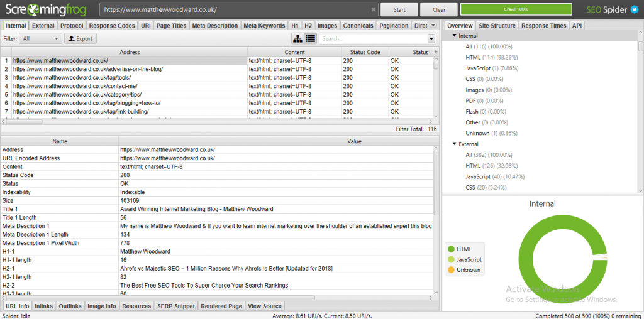Open the Resources bottom tab
The image size is (644, 319).
(x=136, y=306)
